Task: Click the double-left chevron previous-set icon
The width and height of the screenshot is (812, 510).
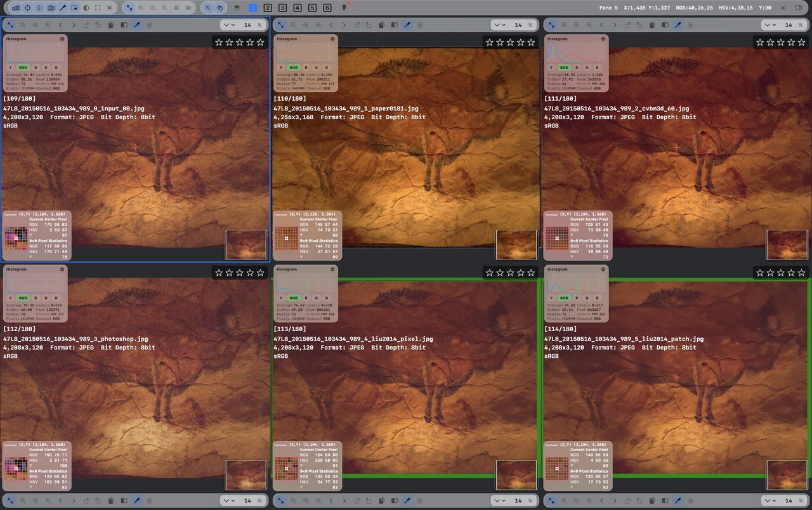Action: [176, 8]
